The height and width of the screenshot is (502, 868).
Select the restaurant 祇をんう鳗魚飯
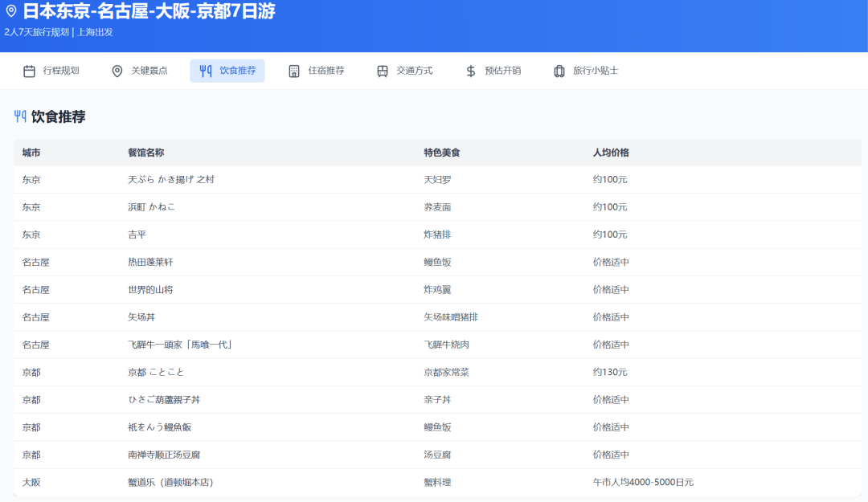[x=159, y=427]
